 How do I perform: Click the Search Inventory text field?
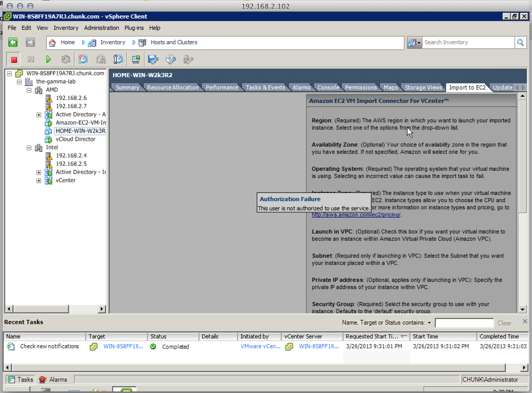coord(468,42)
